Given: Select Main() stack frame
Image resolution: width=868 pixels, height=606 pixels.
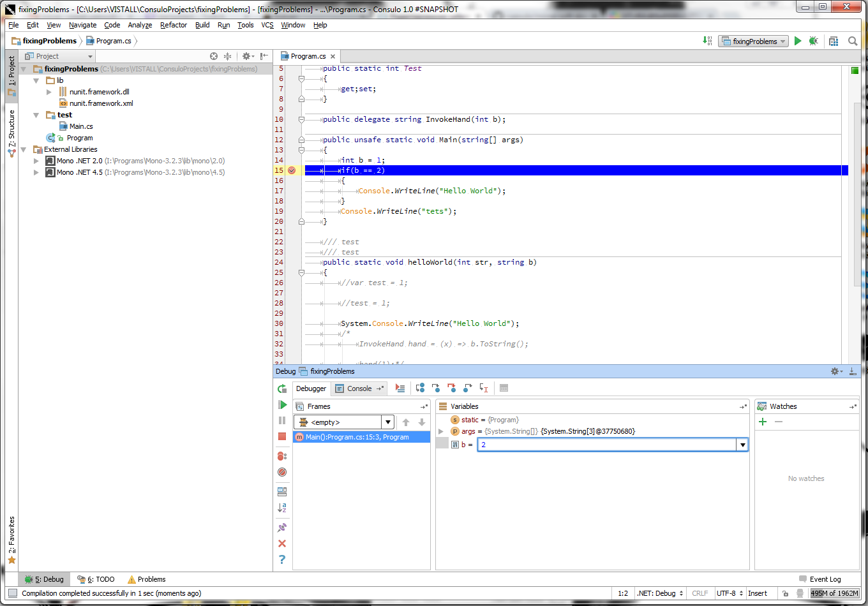Looking at the screenshot, I should pyautogui.click(x=361, y=437).
